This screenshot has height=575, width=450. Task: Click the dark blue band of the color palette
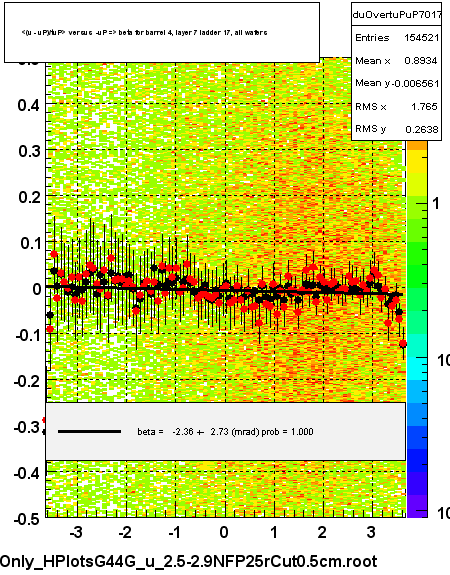click(417, 461)
